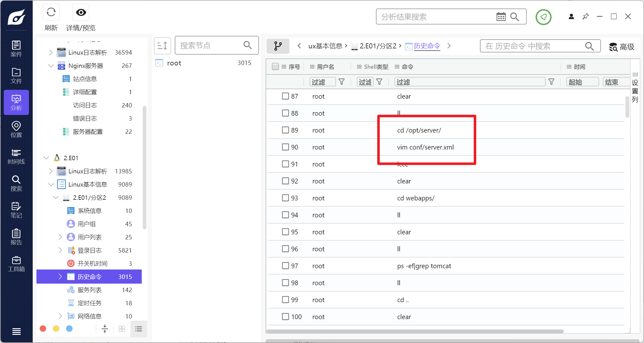Open the 工具箱 sidebar section

[16, 264]
